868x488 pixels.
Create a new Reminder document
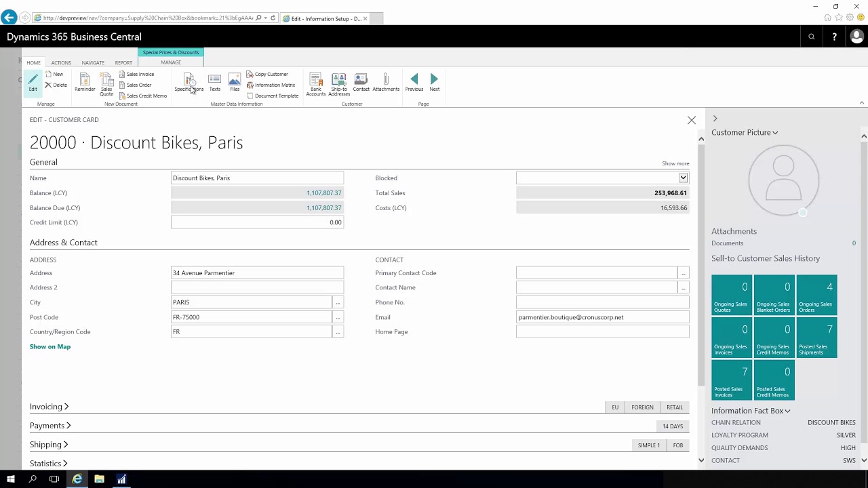pos(85,82)
